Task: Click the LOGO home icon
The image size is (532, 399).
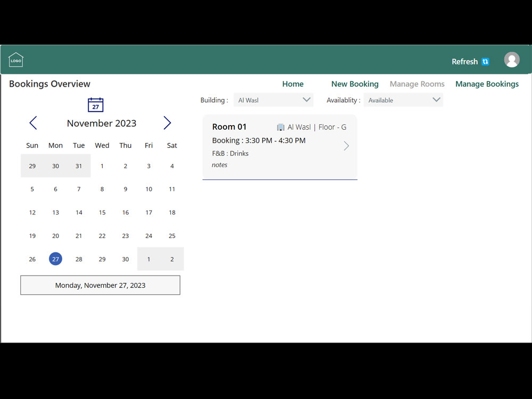Action: [15, 60]
